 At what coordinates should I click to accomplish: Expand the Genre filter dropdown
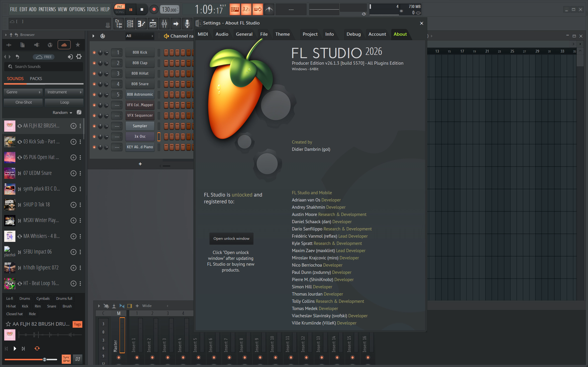(23, 92)
